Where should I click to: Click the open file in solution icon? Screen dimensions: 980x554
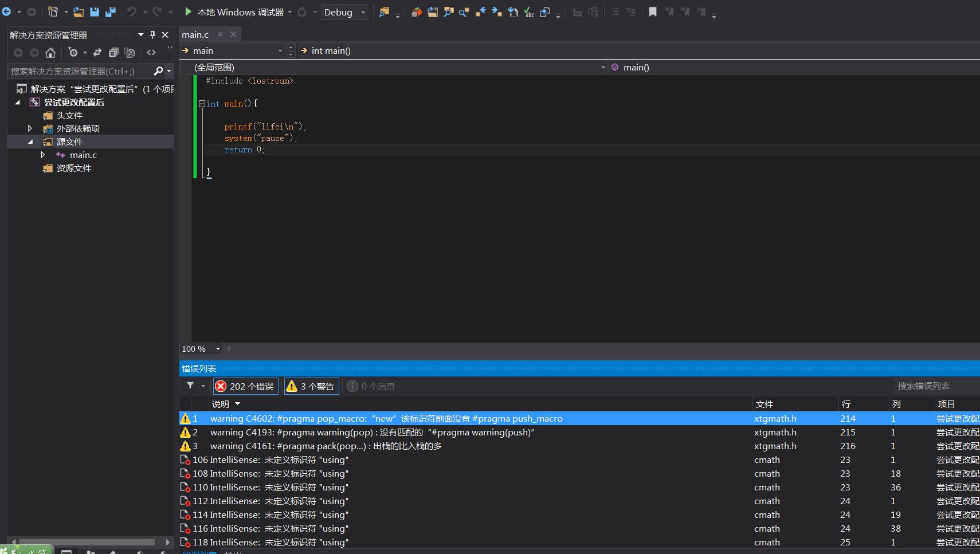[433, 12]
